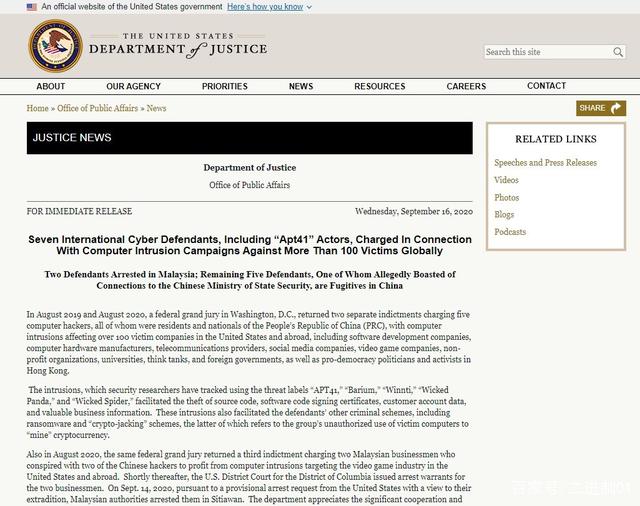640x506 pixels.
Task: Open the RESOURCES menu
Action: [x=380, y=87]
